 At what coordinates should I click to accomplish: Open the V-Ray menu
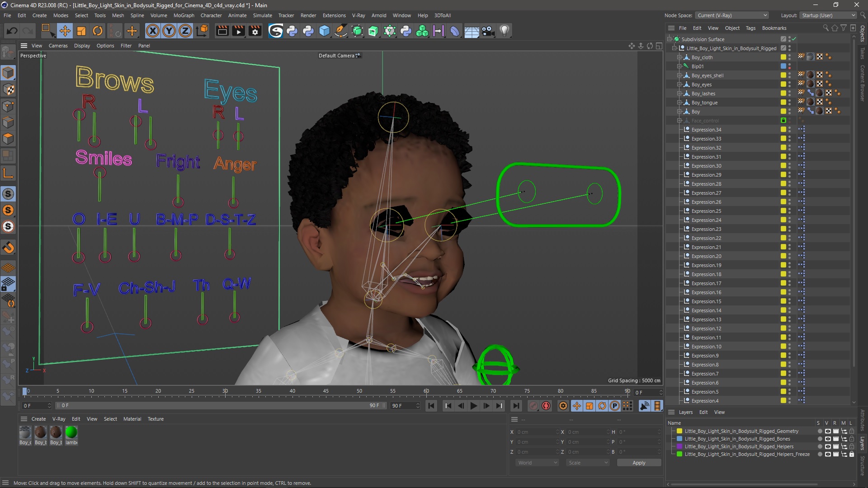pos(359,15)
